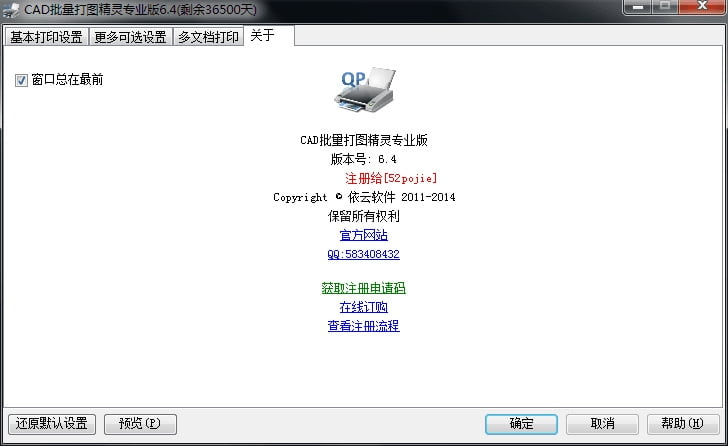728x446 pixels.
Task: Open the 更多可选设置 tab
Action: (x=130, y=37)
